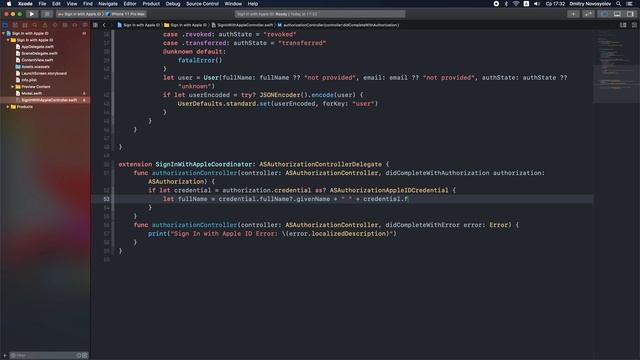Open the Debug menu
The image size is (640, 360).
coord(173,4)
